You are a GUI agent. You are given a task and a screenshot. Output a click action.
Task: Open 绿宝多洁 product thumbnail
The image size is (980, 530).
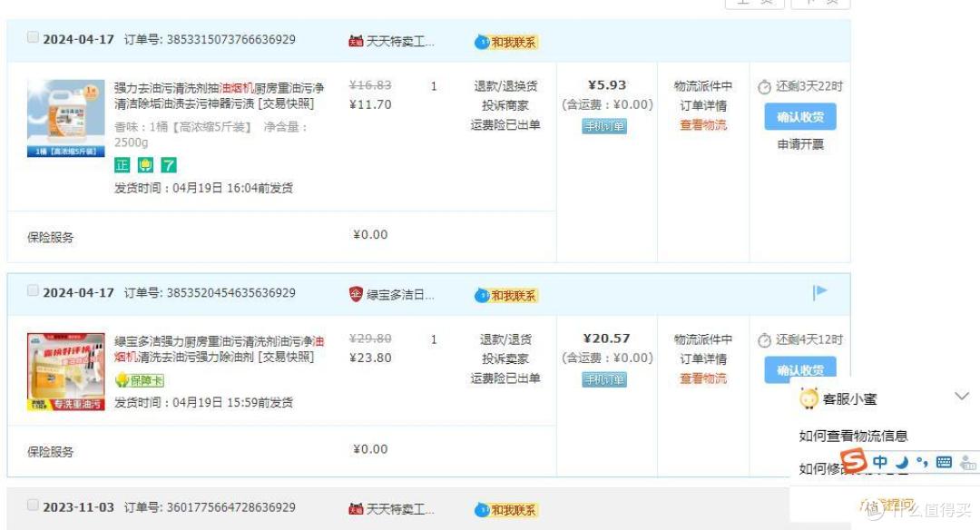(65, 372)
